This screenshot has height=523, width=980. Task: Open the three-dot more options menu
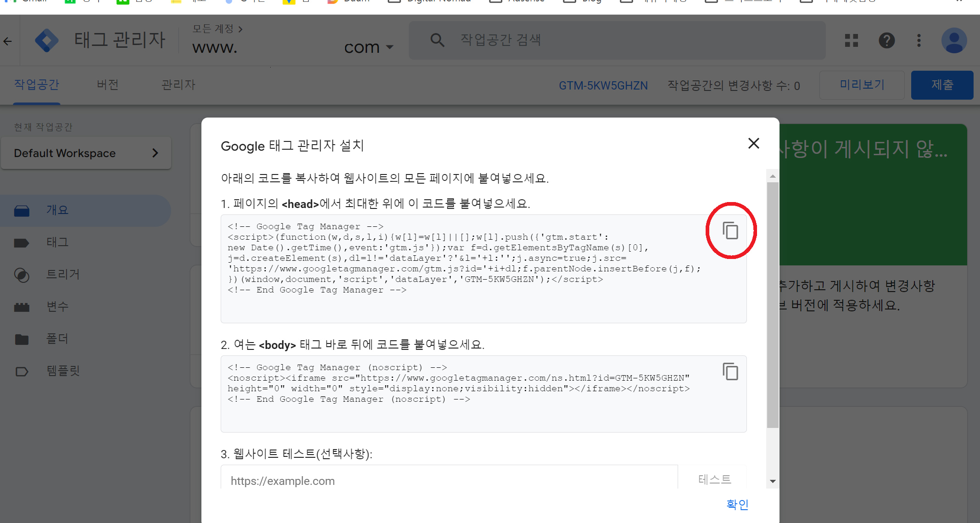pos(919,40)
